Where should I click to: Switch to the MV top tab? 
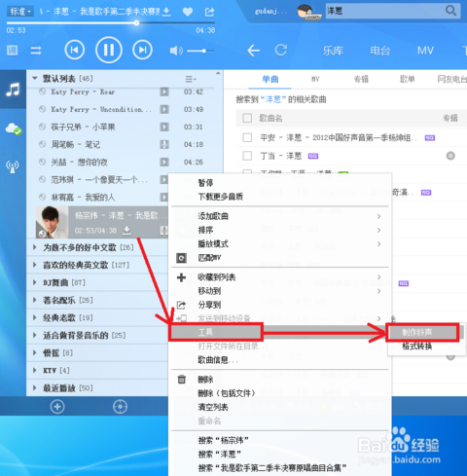[x=425, y=51]
